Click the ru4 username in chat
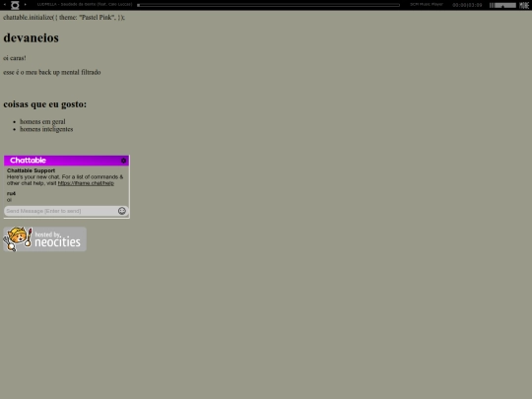This screenshot has height=399, width=532. point(11,193)
